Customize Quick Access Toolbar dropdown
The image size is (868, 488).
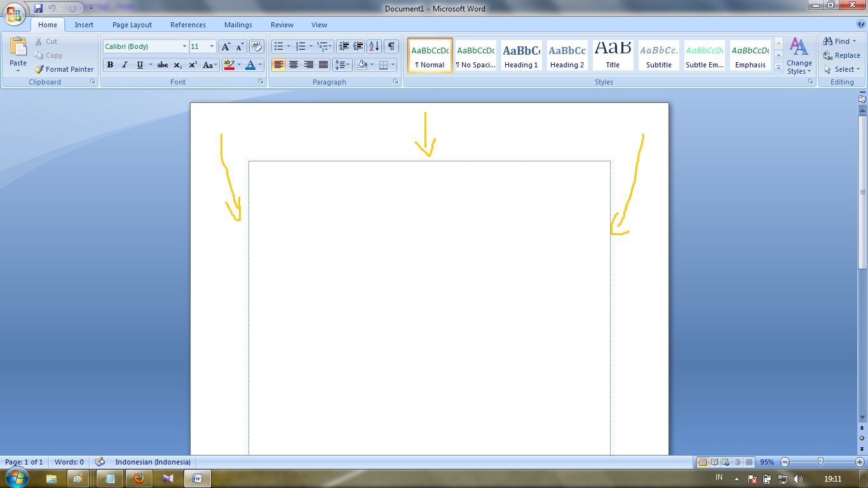tap(91, 8)
